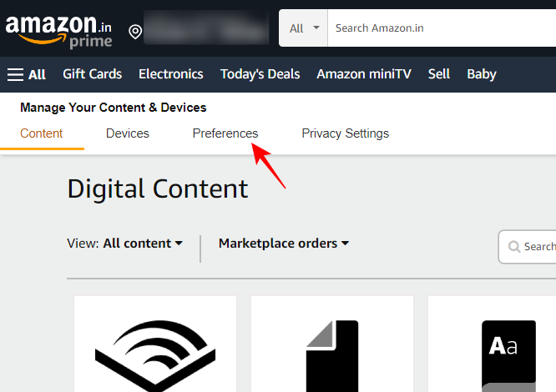This screenshot has width=556, height=392.
Task: Open the hamburger All menu
Action: pos(27,74)
